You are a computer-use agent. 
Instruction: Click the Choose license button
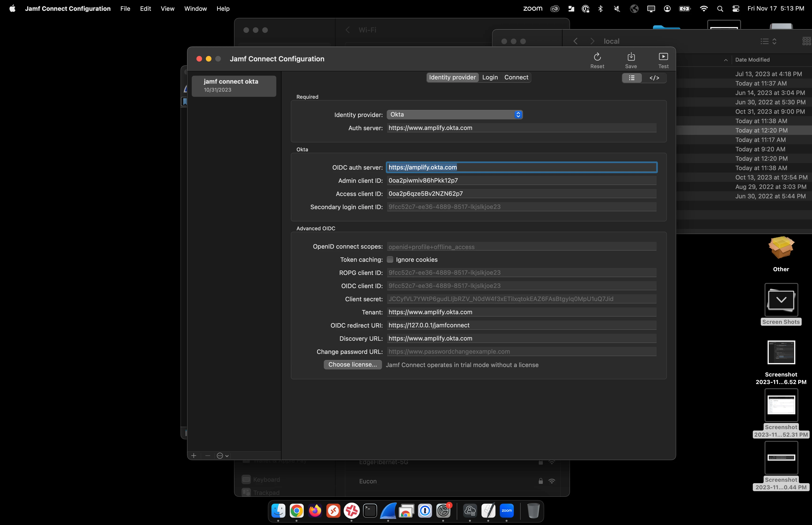tap(352, 364)
